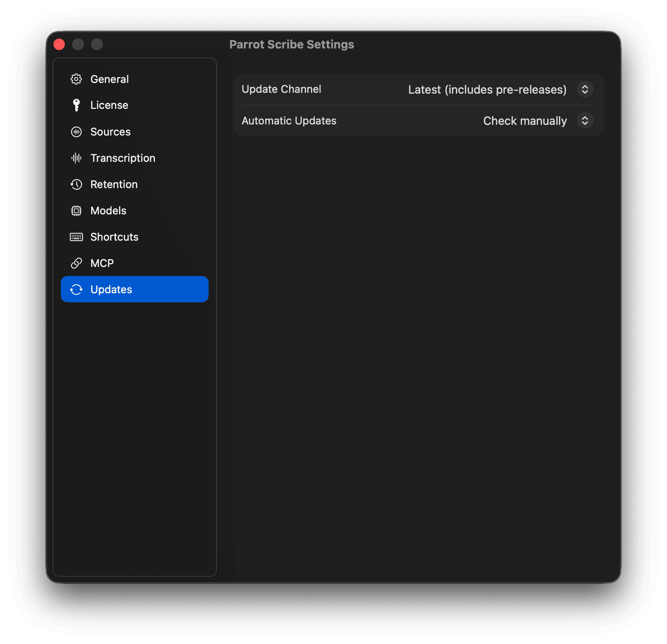Open the Retention settings section
667x644 pixels.
click(114, 184)
